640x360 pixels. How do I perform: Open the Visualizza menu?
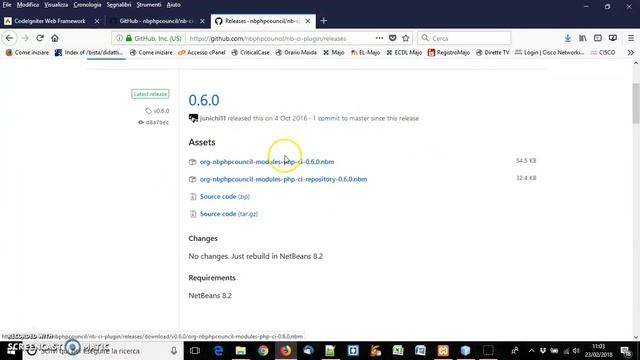pyautogui.click(x=56, y=5)
